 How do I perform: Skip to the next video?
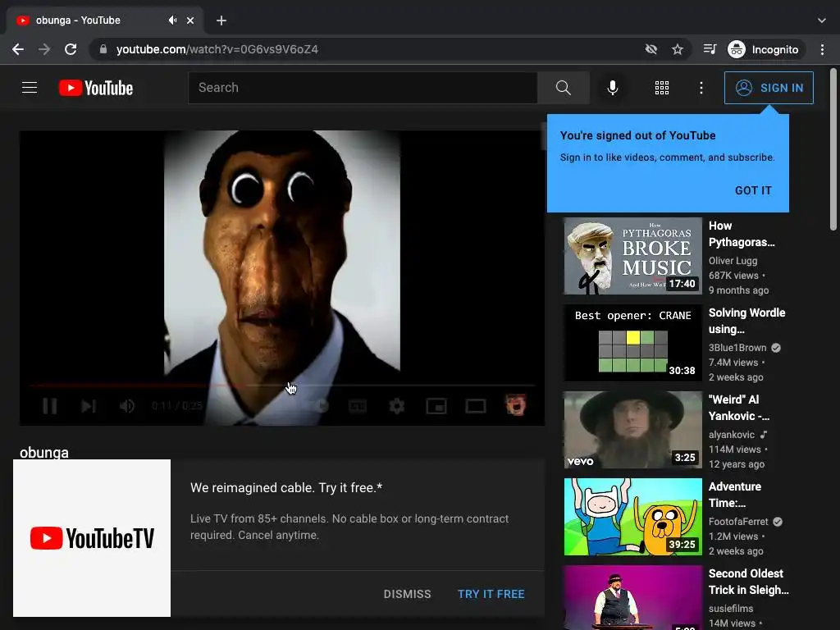[x=89, y=406]
